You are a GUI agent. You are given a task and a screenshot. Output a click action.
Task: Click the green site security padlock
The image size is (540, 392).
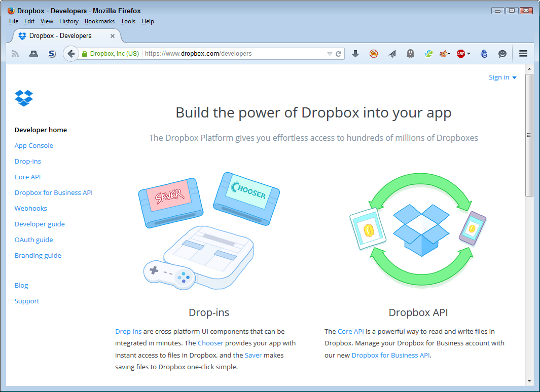pos(83,53)
